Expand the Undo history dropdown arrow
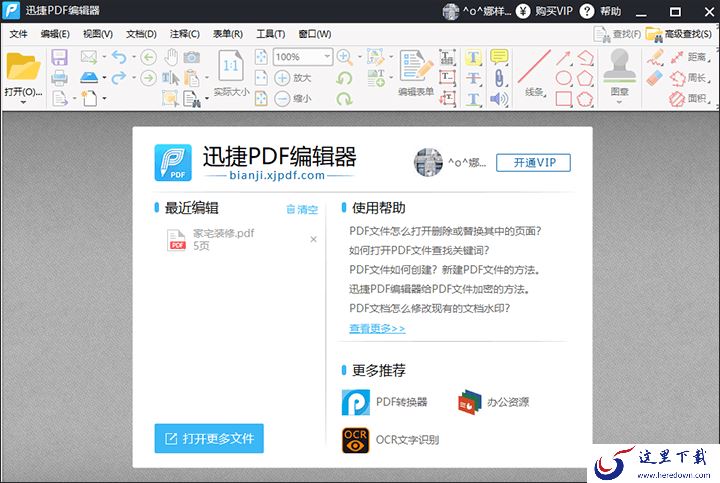Viewport: 720px width, 483px height. pyautogui.click(x=134, y=57)
